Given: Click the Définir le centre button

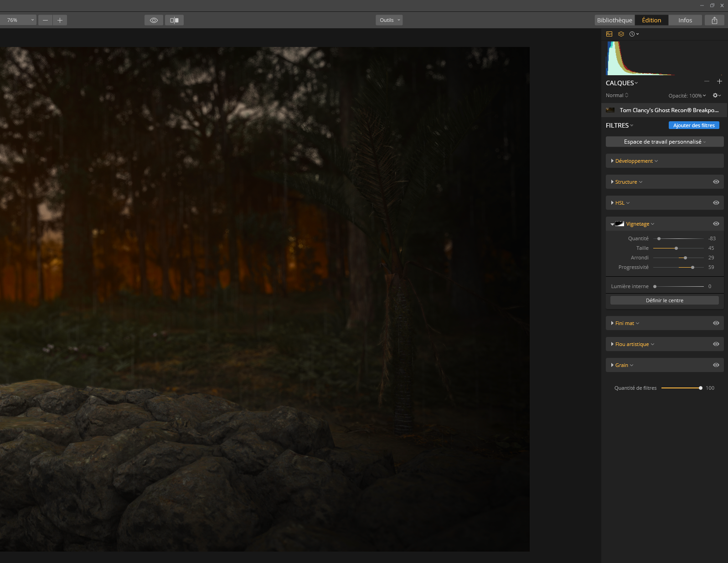Looking at the screenshot, I should click(x=665, y=300).
